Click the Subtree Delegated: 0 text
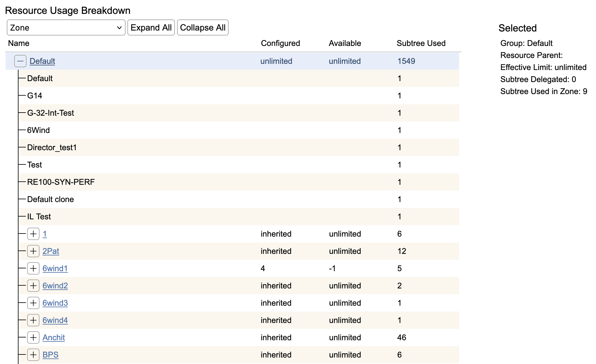This screenshot has height=364, width=596. pos(538,79)
